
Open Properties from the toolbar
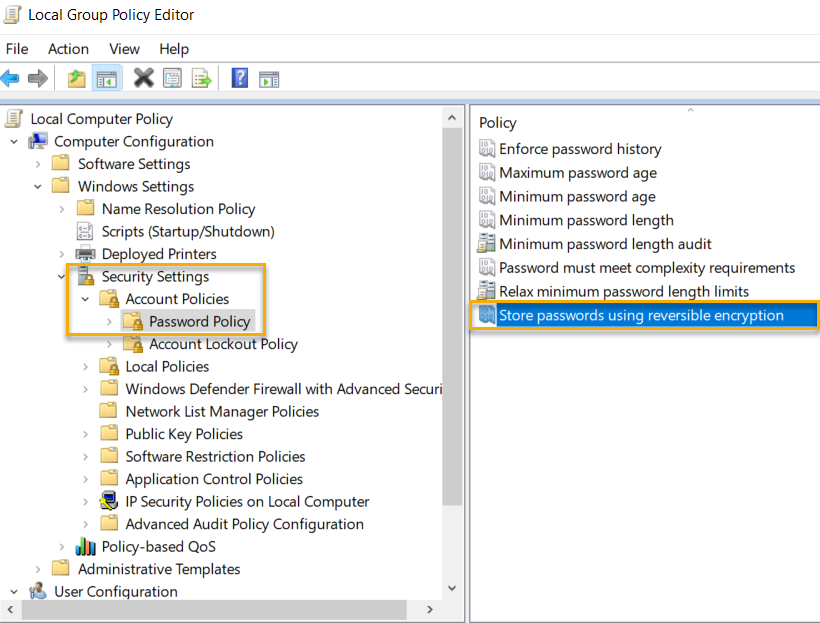point(172,78)
